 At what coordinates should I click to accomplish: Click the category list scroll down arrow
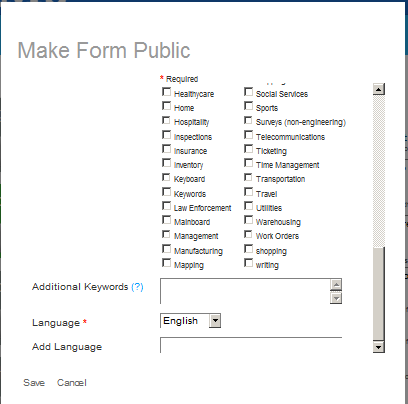pos(379,347)
